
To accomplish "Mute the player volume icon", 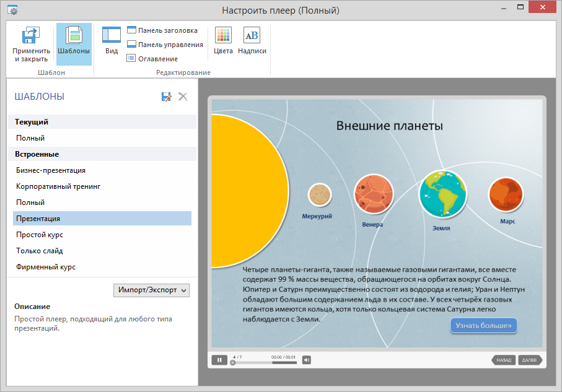I will pyautogui.click(x=307, y=360).
